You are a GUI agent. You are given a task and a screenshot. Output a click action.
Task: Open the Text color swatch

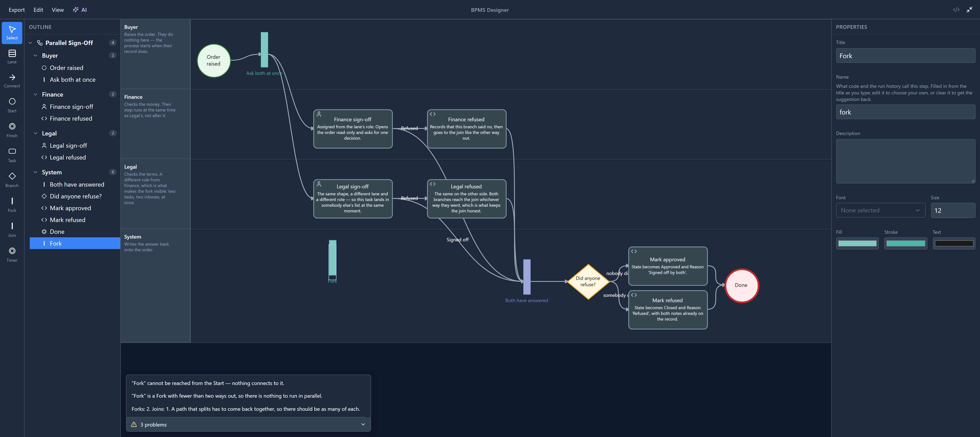click(x=954, y=244)
